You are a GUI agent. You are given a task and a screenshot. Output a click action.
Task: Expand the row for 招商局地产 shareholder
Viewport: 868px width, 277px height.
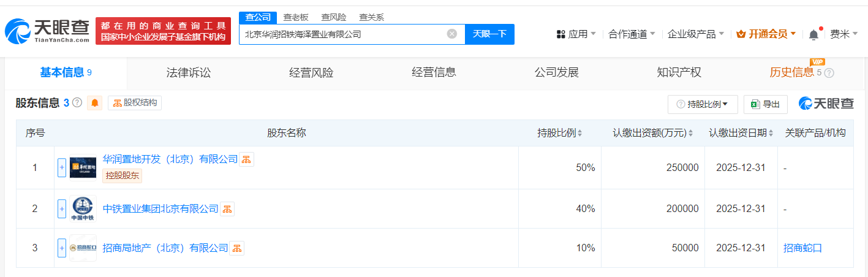click(x=62, y=248)
